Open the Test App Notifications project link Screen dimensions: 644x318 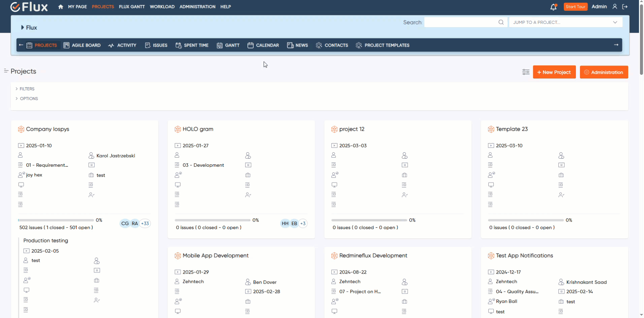click(524, 256)
